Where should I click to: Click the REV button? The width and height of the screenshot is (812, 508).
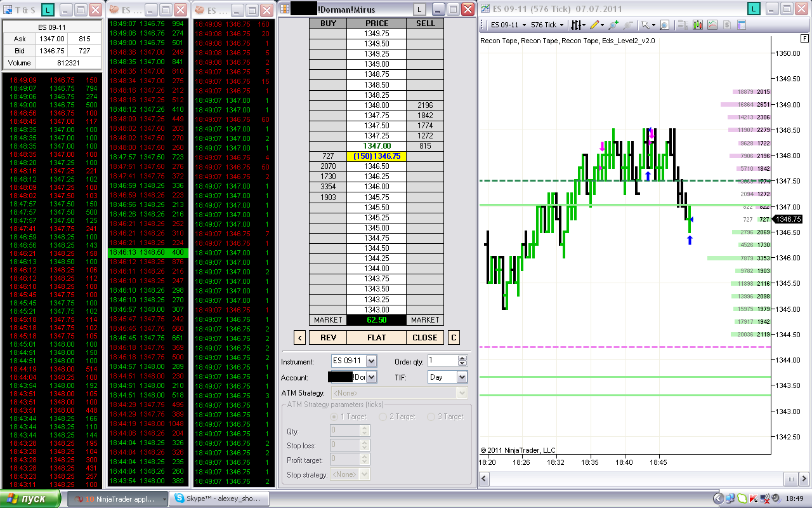329,337
